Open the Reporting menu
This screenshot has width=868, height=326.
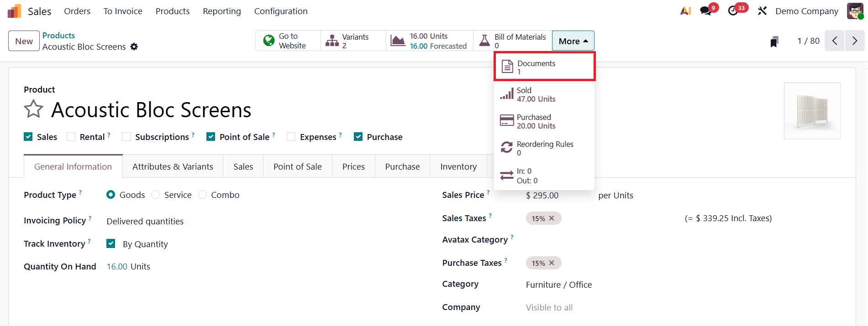(222, 11)
